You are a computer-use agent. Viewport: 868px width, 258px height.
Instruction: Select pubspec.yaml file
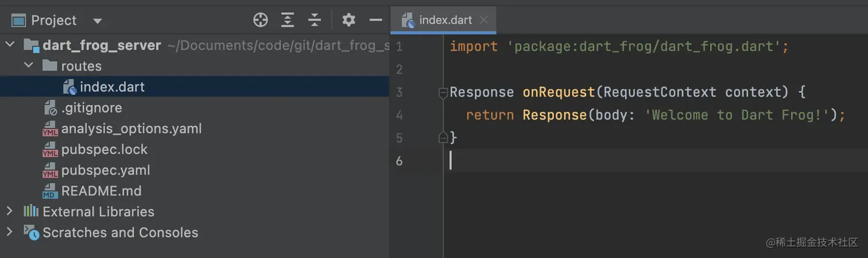[x=106, y=170]
